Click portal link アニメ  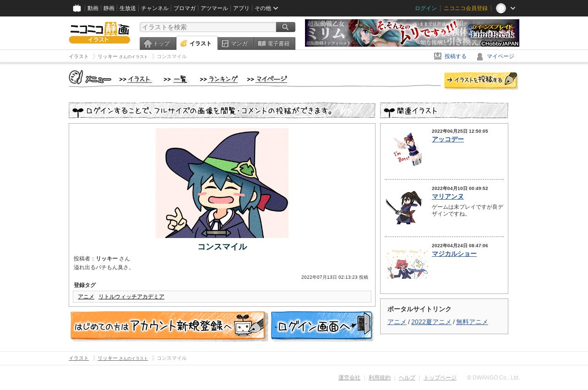point(397,322)
